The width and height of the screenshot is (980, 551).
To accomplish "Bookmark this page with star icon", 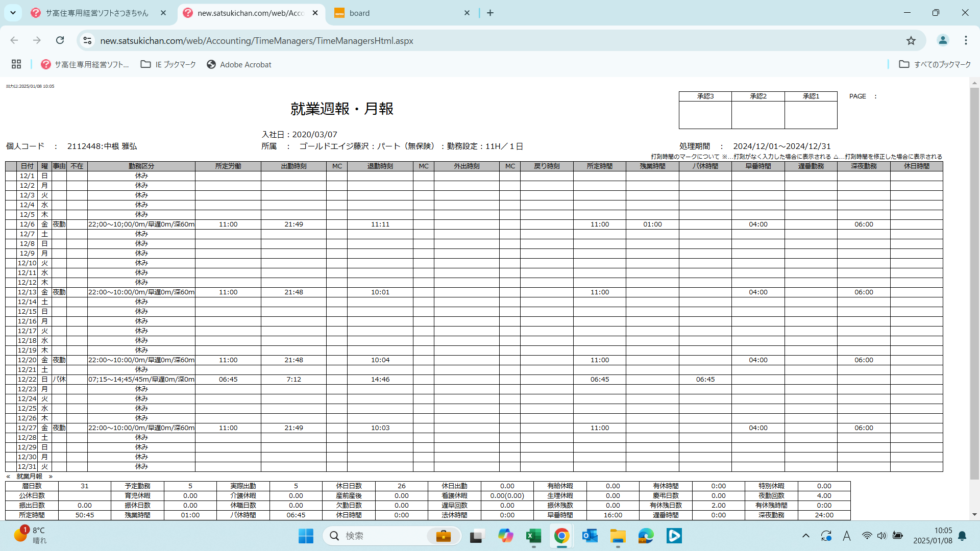I will point(911,40).
